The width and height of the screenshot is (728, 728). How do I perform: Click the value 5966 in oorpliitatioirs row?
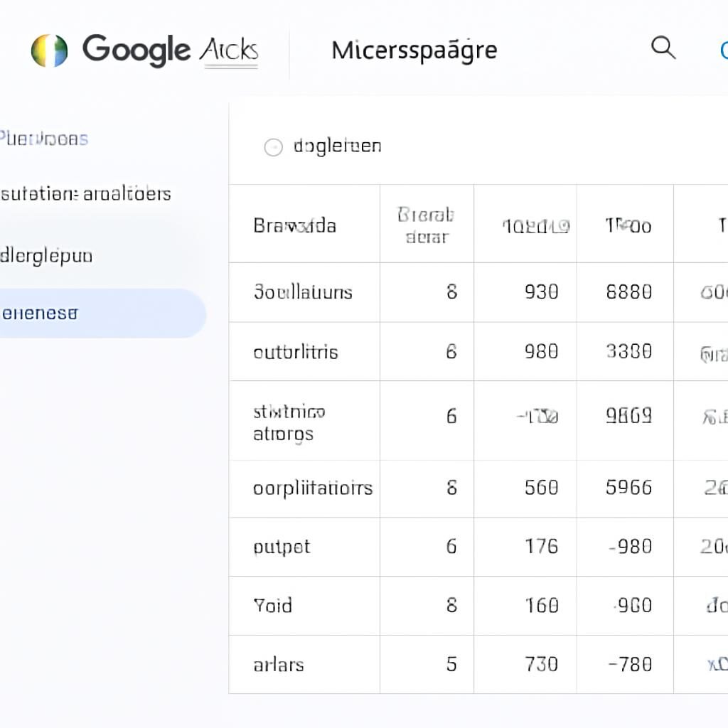tap(629, 488)
